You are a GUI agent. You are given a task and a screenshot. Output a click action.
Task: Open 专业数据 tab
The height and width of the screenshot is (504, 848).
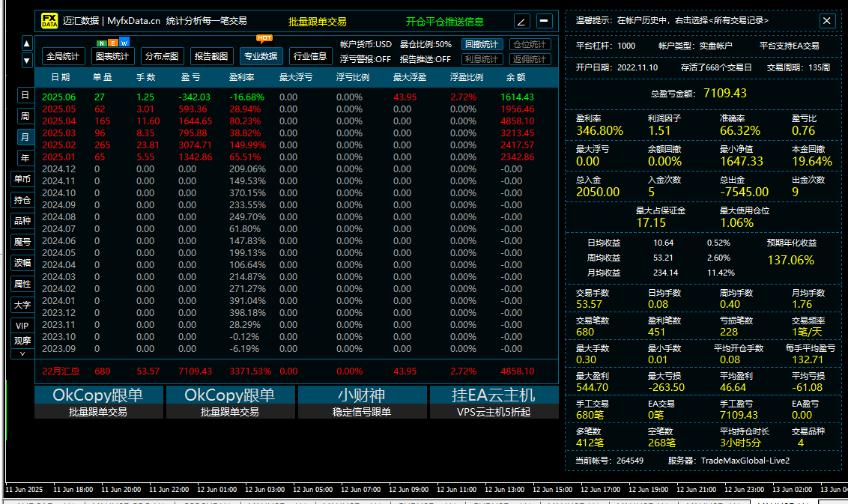[261, 56]
